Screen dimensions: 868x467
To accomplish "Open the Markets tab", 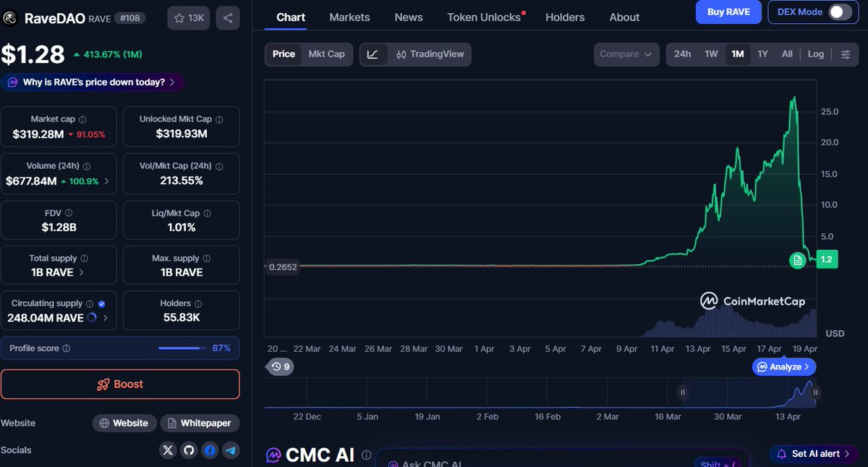I will tap(349, 17).
